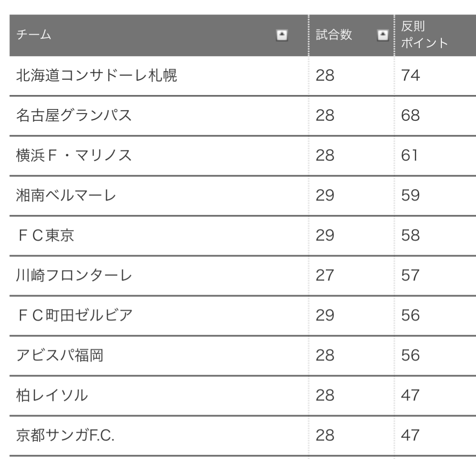Select the FC東京 team name
476x459 pixels.
[x=45, y=235]
